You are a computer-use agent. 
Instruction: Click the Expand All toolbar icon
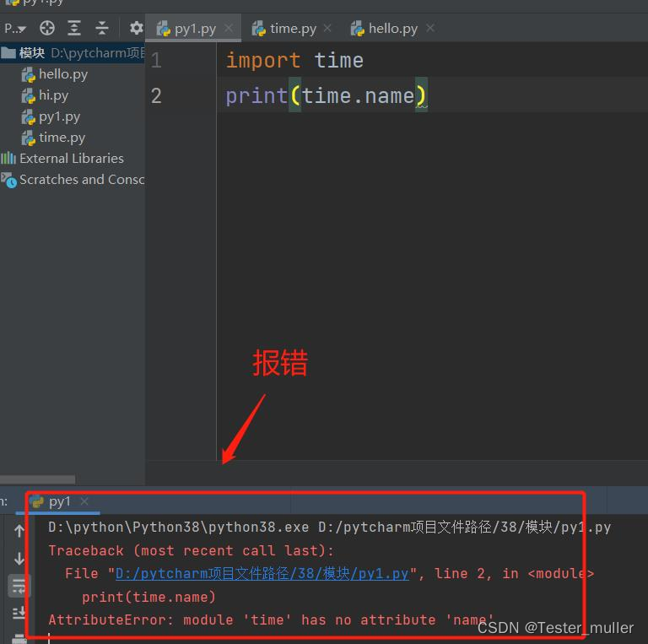coord(74,28)
